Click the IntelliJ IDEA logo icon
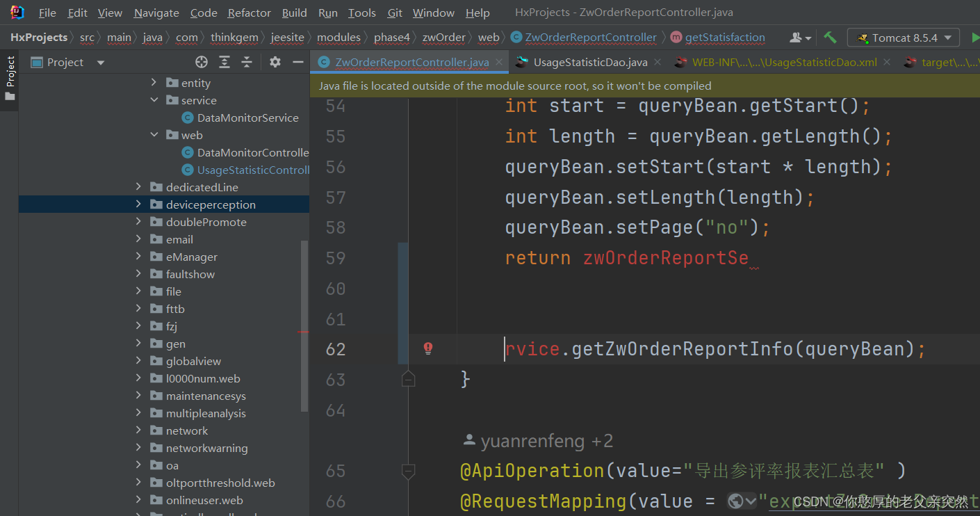This screenshot has width=980, height=516. click(17, 12)
